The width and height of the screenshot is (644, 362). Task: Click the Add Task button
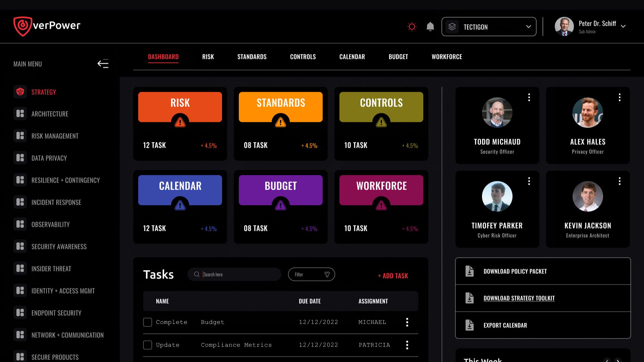(x=393, y=276)
